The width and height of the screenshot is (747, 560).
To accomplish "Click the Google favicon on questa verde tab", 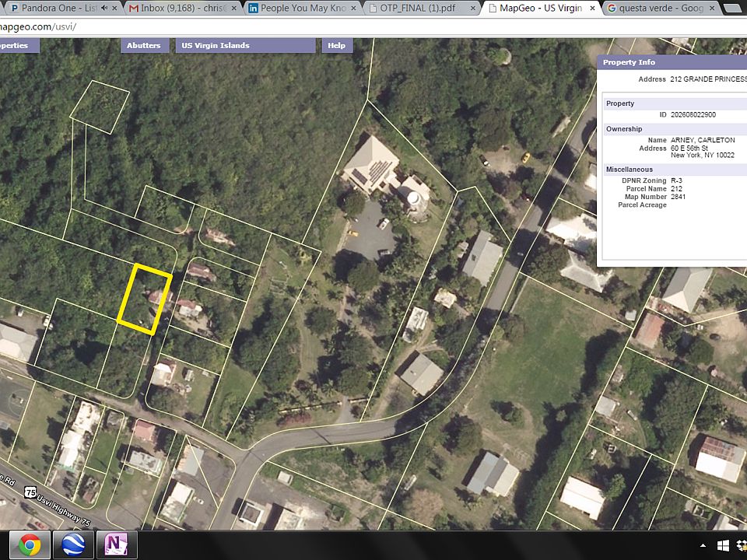I will coord(612,8).
